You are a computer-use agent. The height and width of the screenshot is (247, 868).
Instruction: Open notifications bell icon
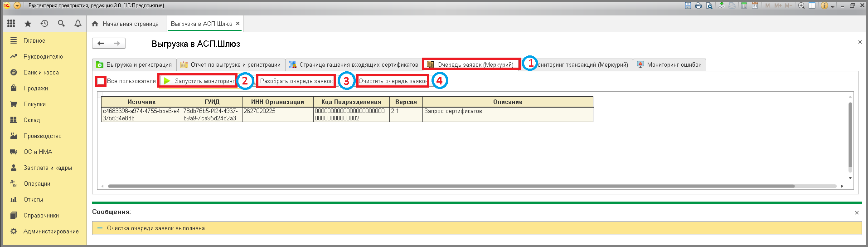[x=78, y=24]
